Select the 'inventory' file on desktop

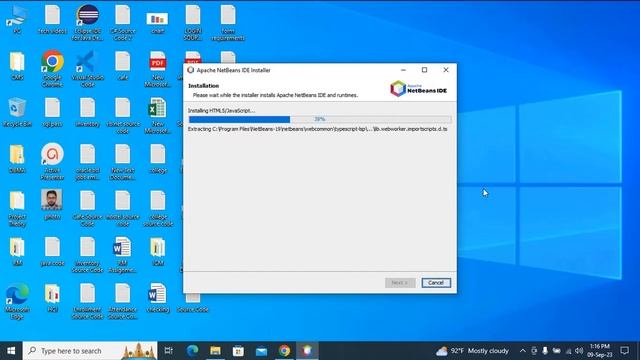[87, 112]
